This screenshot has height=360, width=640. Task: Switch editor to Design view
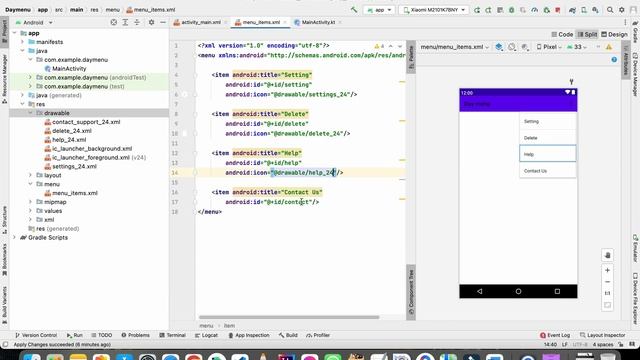(x=614, y=34)
